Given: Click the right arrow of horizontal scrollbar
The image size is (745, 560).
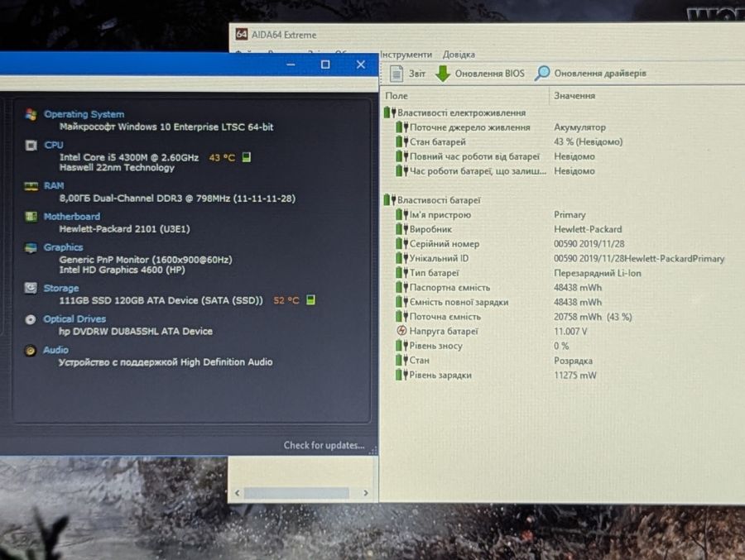Looking at the screenshot, I should (x=365, y=493).
